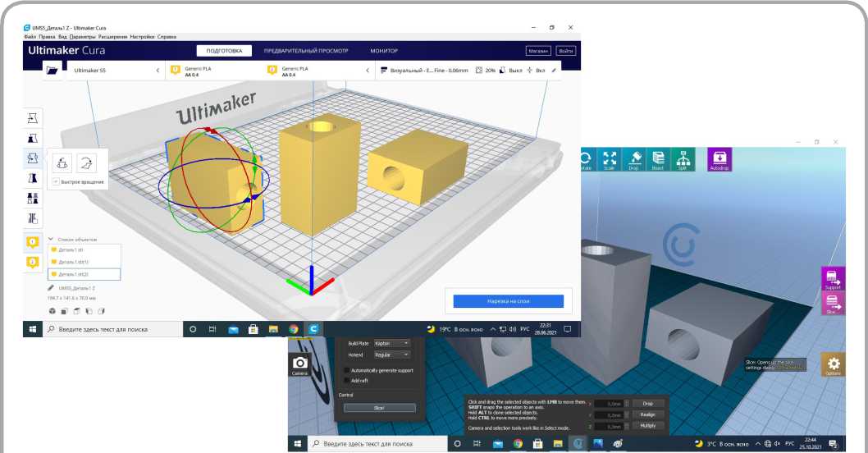Image resolution: width=868 pixels, height=453 pixels.
Task: Open Расширения menu in Cura
Action: click(x=113, y=37)
